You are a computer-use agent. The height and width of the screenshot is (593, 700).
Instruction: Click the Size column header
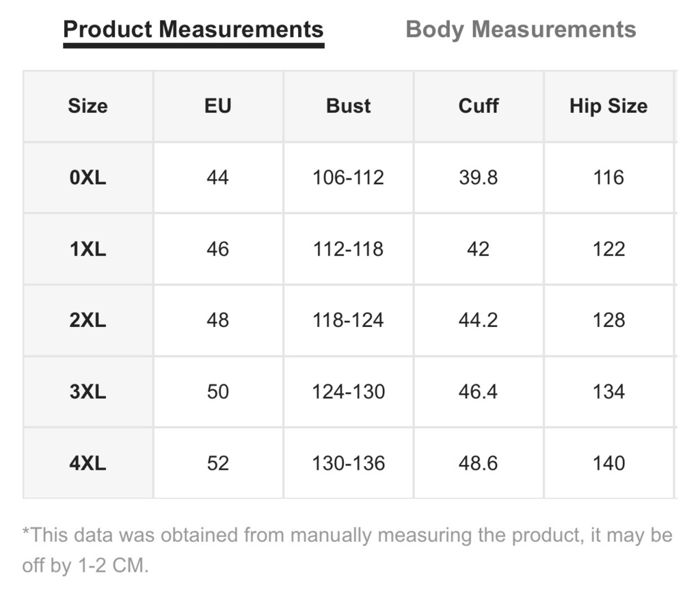pyautogui.click(x=88, y=106)
